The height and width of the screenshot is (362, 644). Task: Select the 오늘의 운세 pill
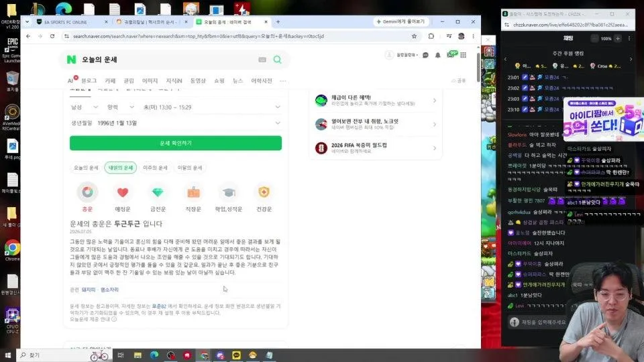pyautogui.click(x=86, y=168)
